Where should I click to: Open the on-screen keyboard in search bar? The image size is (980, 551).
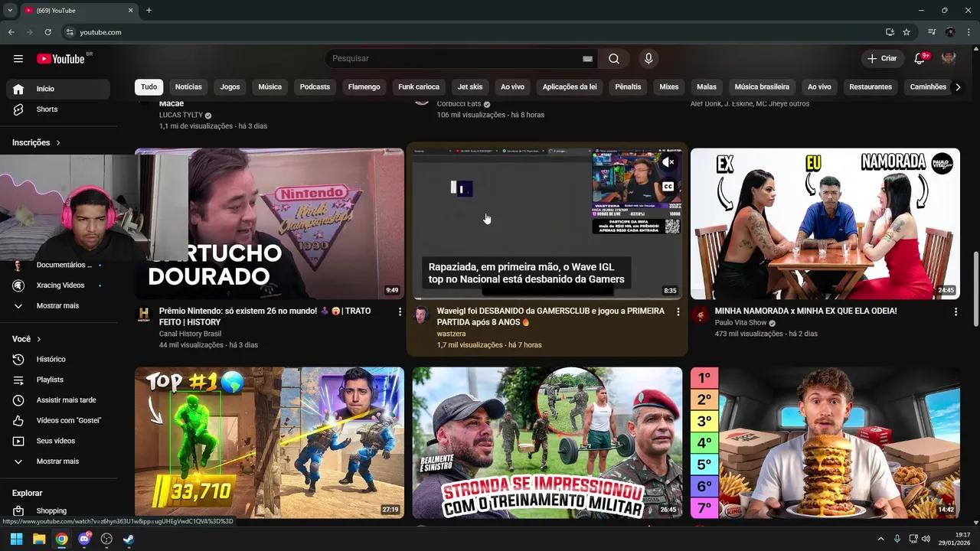tap(587, 59)
